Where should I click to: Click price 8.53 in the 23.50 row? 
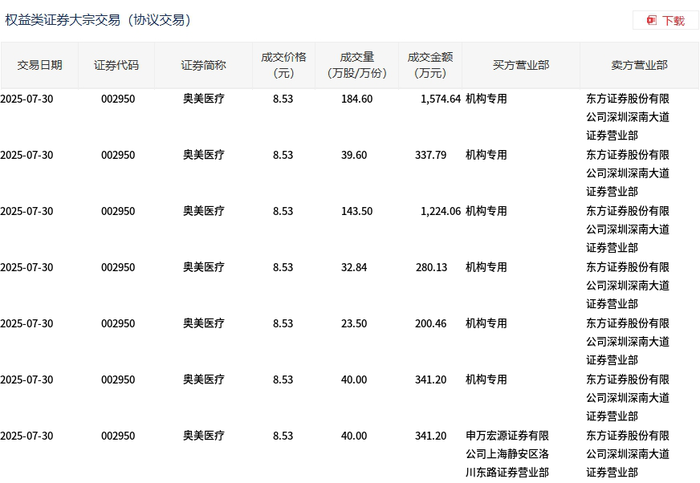(x=283, y=324)
